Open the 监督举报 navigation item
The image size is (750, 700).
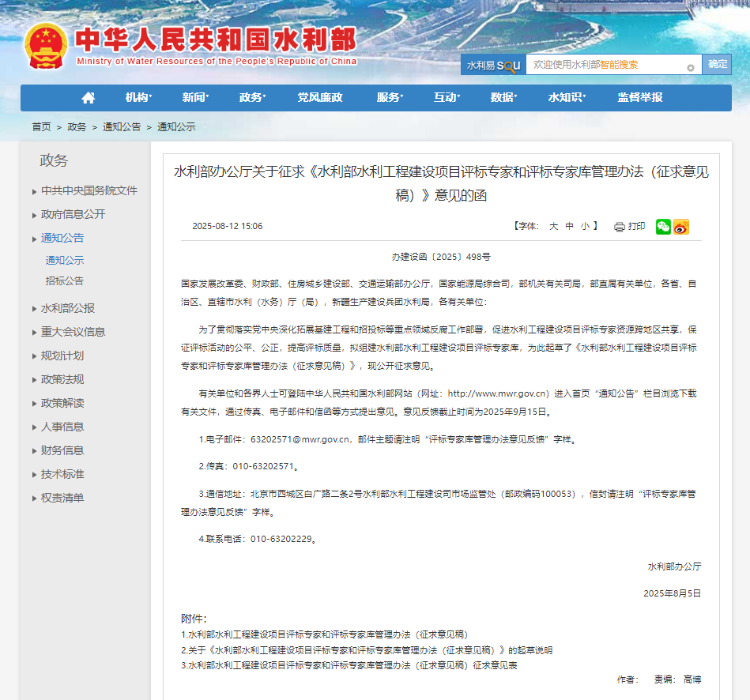pos(640,98)
